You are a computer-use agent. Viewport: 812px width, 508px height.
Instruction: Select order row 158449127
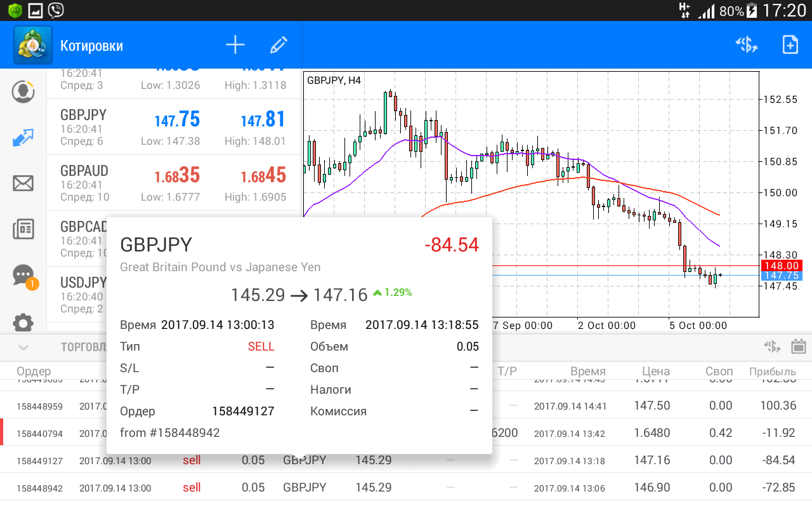click(x=406, y=460)
